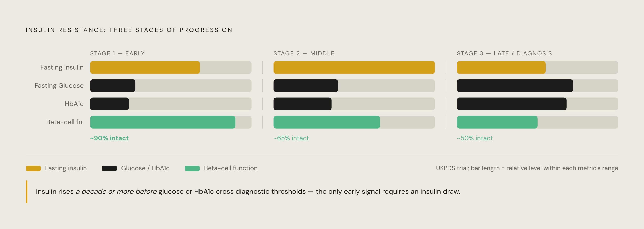
Task: Click the Stage 3 — Late / Diagnosis heading
Action: [504, 53]
